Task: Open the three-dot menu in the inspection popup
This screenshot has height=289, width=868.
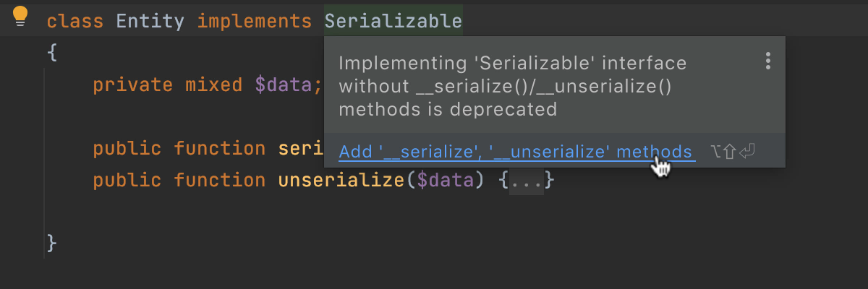Action: coord(768,61)
